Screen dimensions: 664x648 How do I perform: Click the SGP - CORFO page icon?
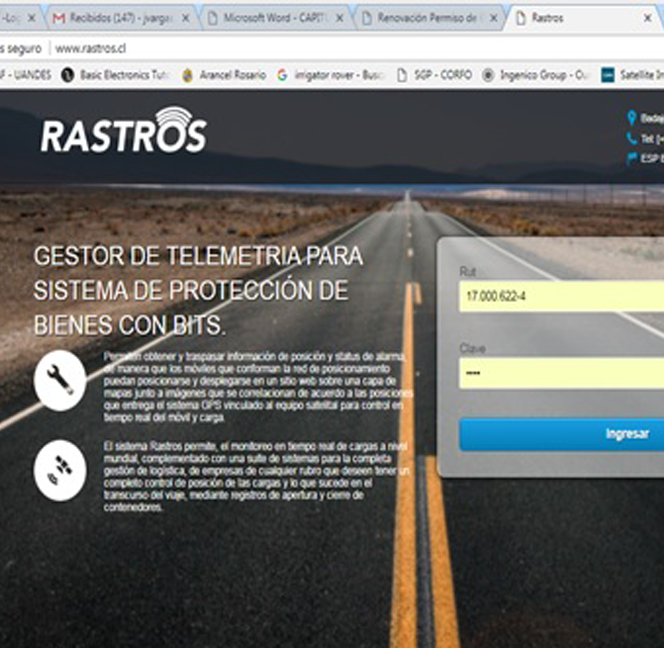(402, 75)
